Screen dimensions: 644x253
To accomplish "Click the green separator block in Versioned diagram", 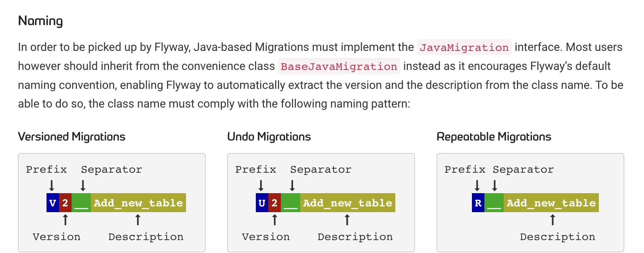I will coord(81,203).
